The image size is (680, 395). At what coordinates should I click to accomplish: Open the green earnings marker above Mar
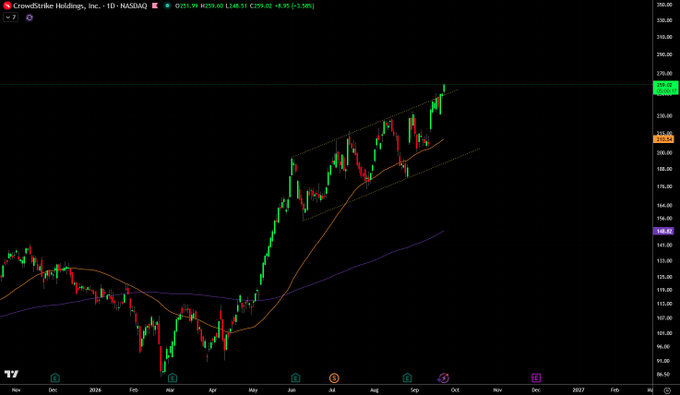(x=172, y=378)
